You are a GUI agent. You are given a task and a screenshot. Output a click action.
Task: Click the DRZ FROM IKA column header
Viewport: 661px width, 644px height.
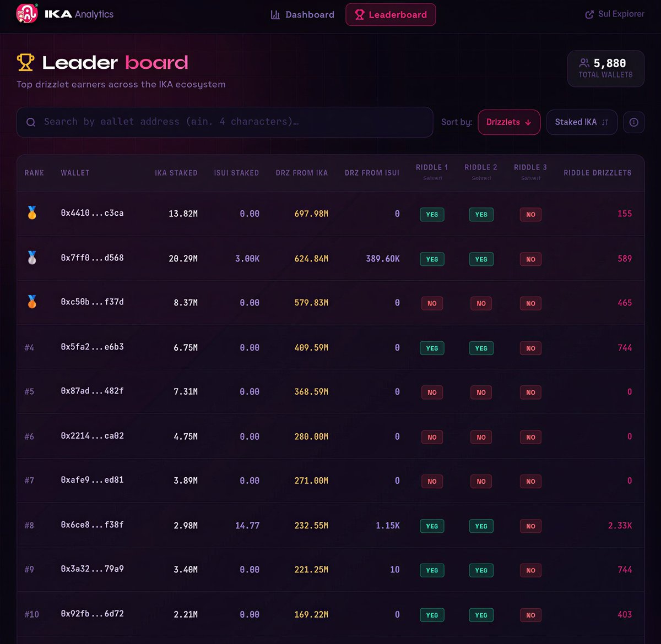302,173
